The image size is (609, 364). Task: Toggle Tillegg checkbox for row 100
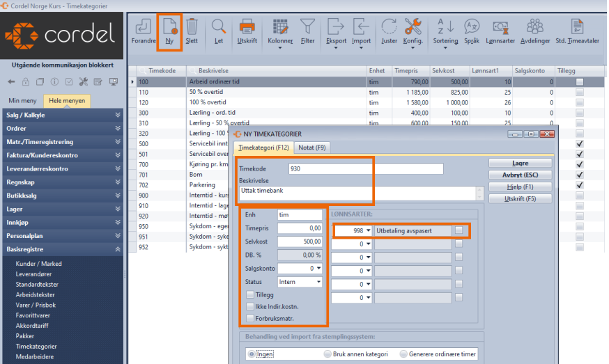click(580, 82)
